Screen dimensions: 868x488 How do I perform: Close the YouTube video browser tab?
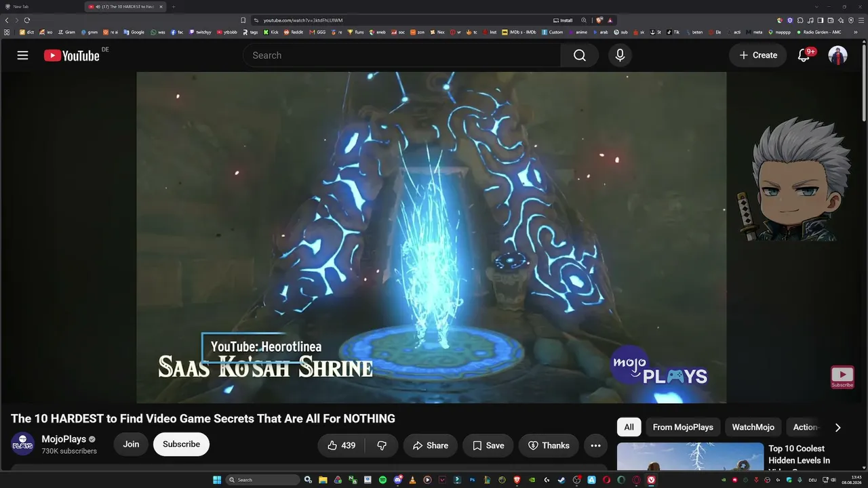[161, 7]
